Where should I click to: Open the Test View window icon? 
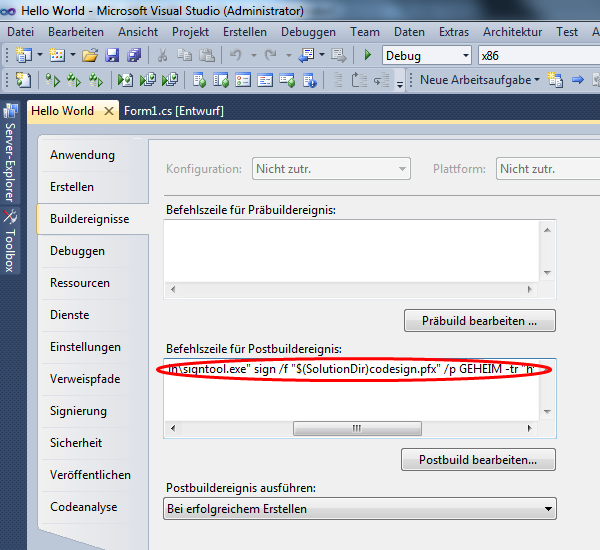point(199,80)
